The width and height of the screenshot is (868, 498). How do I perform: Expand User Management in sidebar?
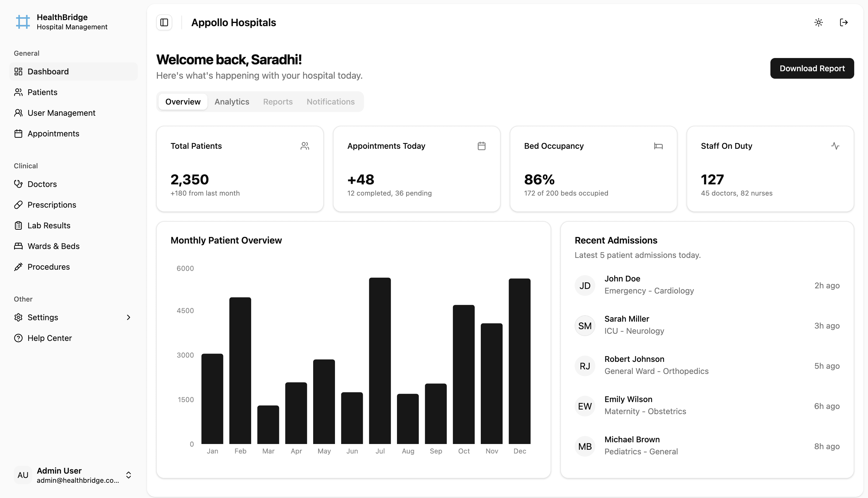point(61,113)
